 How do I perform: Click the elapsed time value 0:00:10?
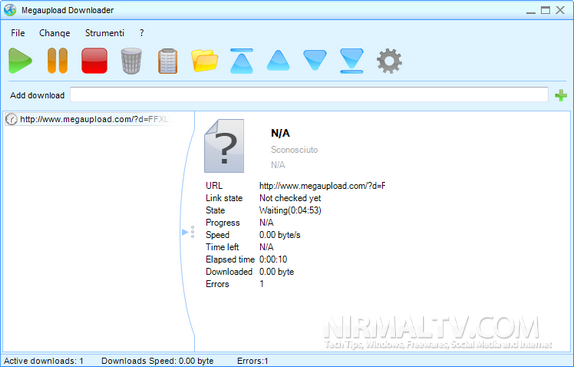(273, 259)
